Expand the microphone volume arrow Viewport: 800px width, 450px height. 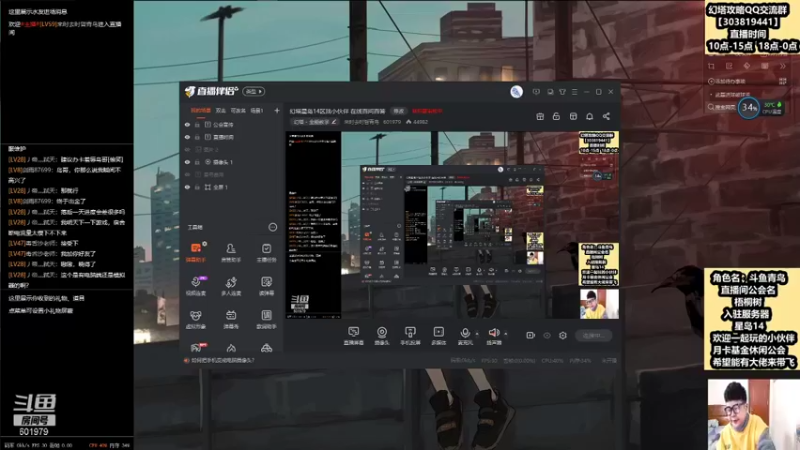coord(477,334)
